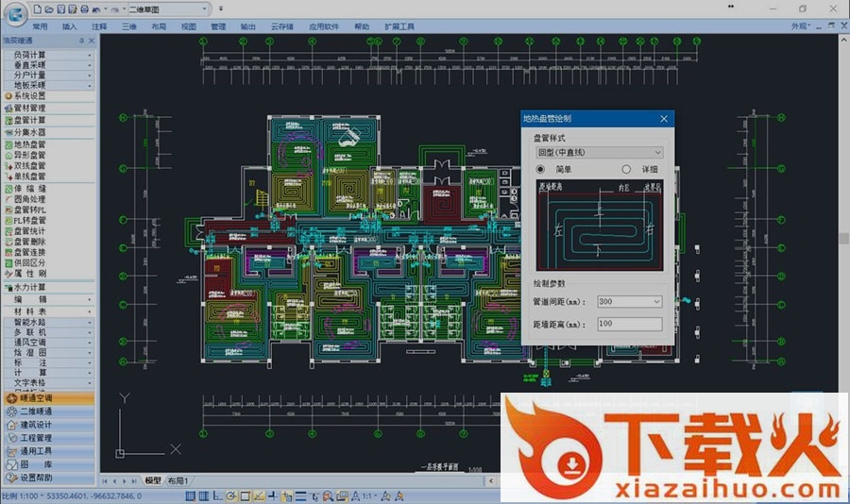The image size is (850, 504).
Task: Switch to the 布局1 layout tab
Action: [178, 481]
